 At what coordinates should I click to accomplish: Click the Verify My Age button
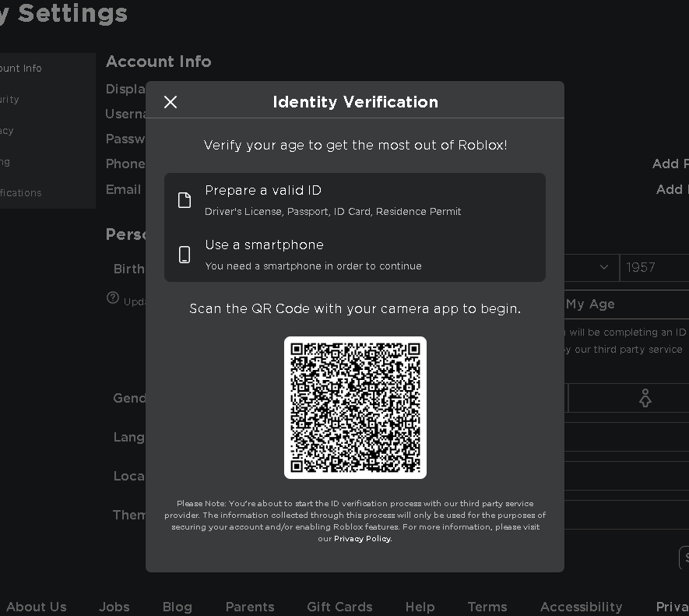pyautogui.click(x=627, y=304)
